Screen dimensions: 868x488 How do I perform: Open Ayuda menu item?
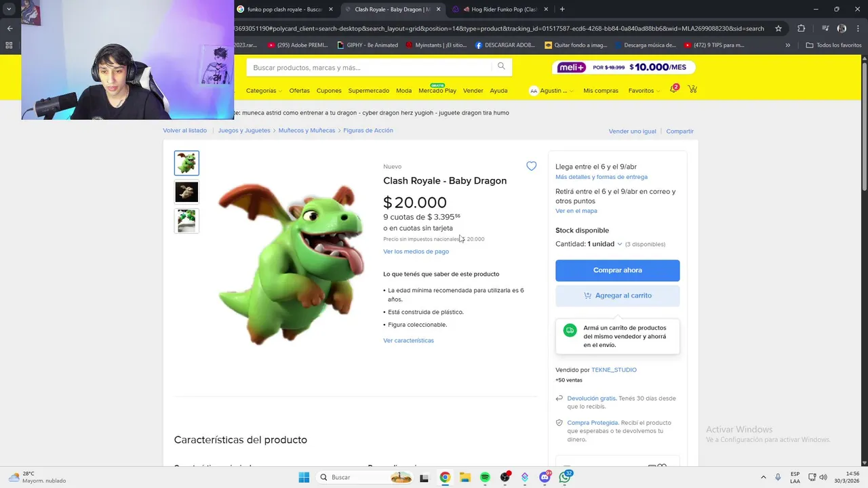click(498, 90)
